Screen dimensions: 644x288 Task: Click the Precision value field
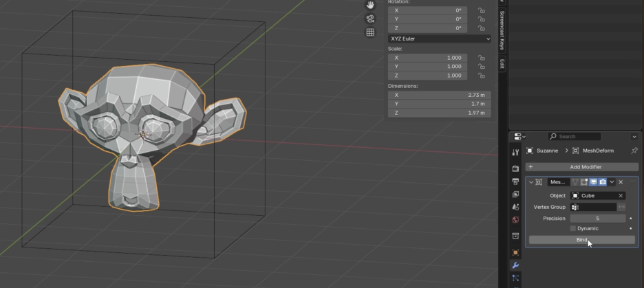pos(598,219)
